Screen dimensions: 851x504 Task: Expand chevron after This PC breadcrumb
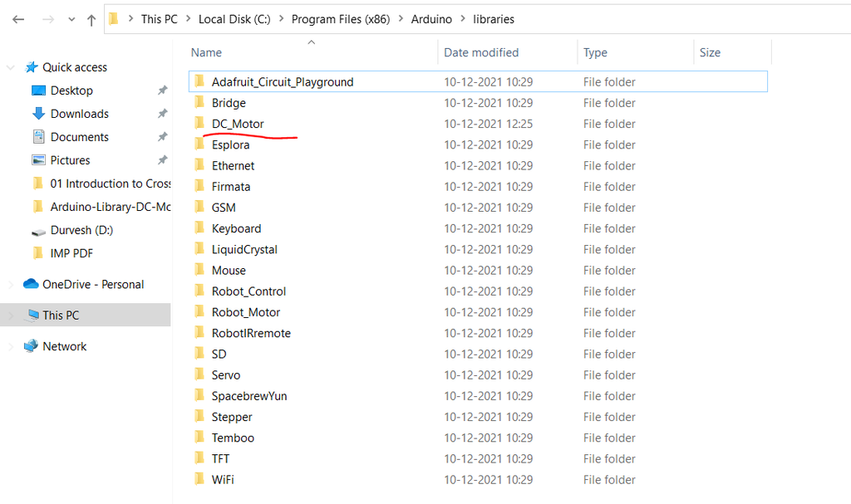[x=189, y=18]
